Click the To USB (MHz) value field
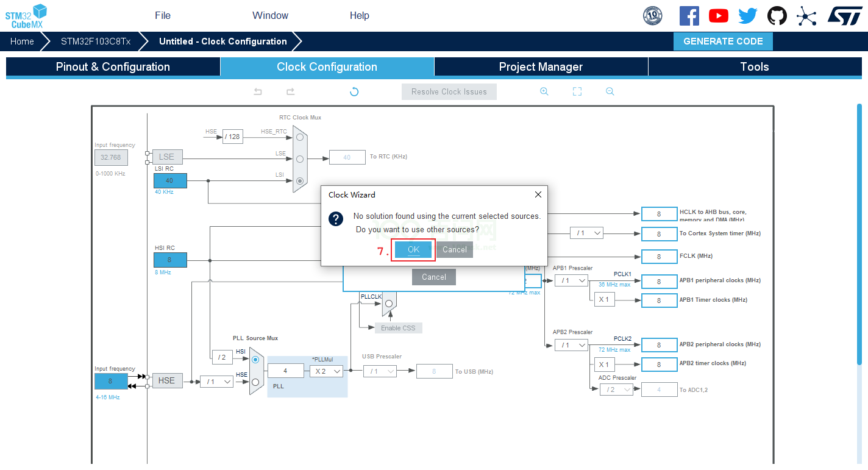 [x=434, y=371]
